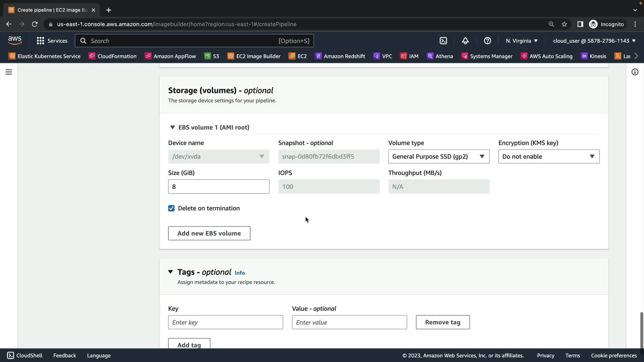Collapse the Tags optional section
Screen dimensions: 644x362
click(x=170, y=272)
